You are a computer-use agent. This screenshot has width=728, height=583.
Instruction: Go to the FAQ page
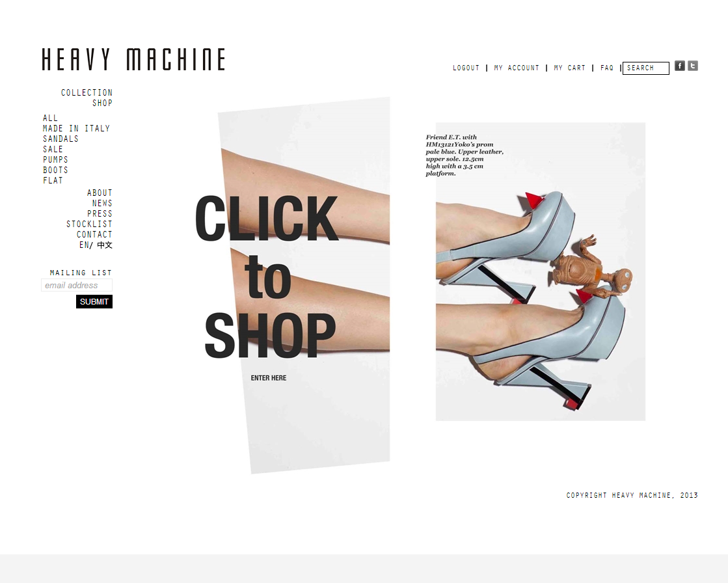[x=607, y=68]
